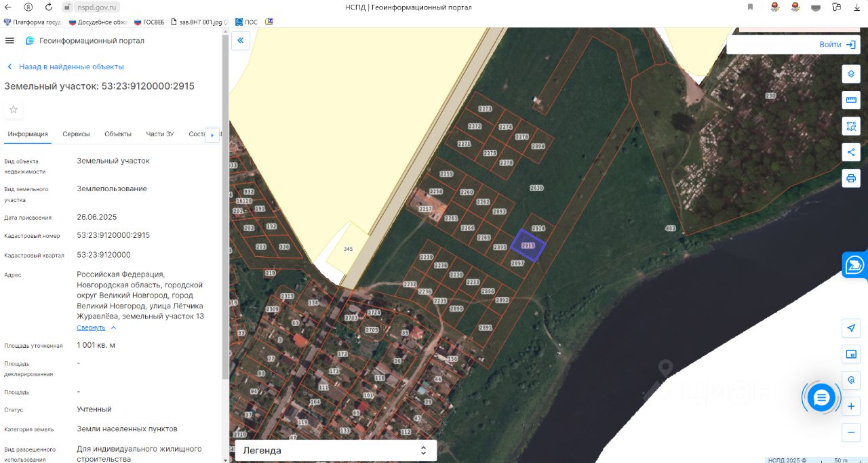This screenshot has height=463, width=868.
Task: Click cadastral quarter value 53:23:9120000
Action: [104, 255]
